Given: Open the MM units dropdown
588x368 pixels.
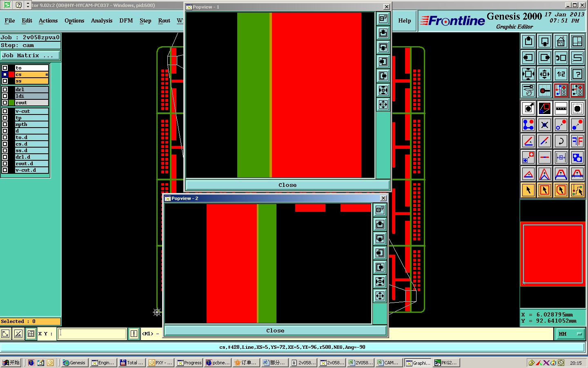Looking at the screenshot, I should pos(570,334).
